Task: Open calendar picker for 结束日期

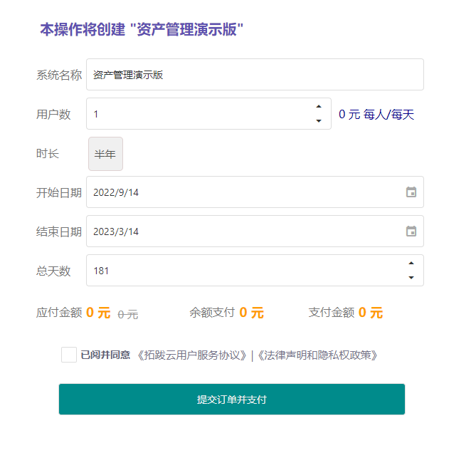Action: tap(411, 231)
